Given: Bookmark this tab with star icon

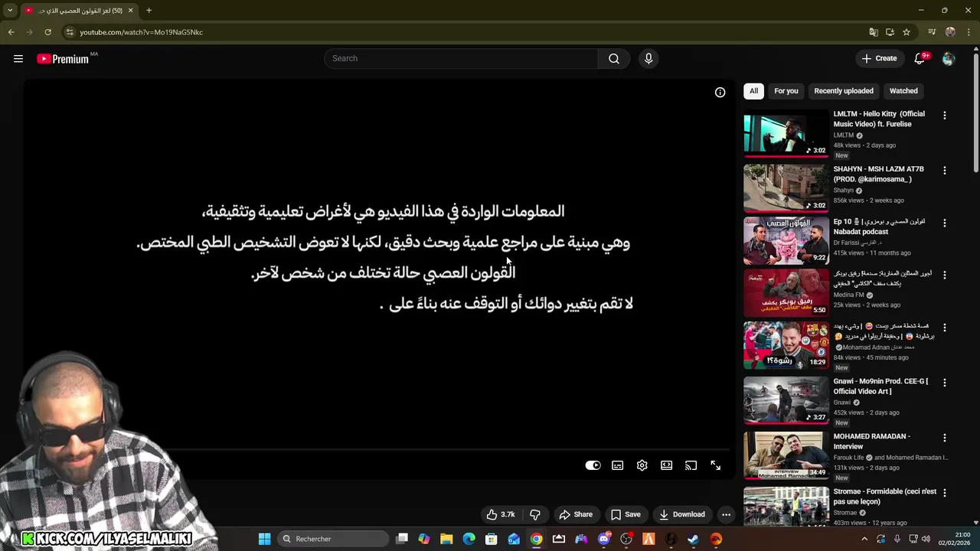Looking at the screenshot, I should pyautogui.click(x=906, y=32).
